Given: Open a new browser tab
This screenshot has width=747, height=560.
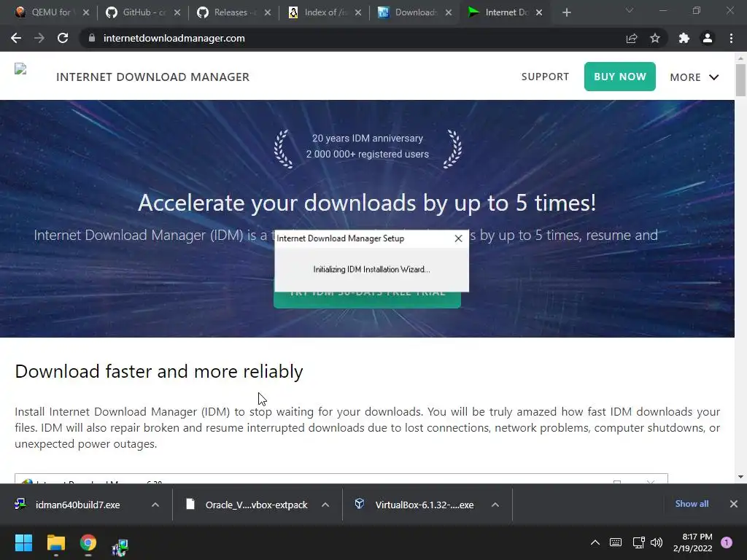Looking at the screenshot, I should (x=566, y=12).
